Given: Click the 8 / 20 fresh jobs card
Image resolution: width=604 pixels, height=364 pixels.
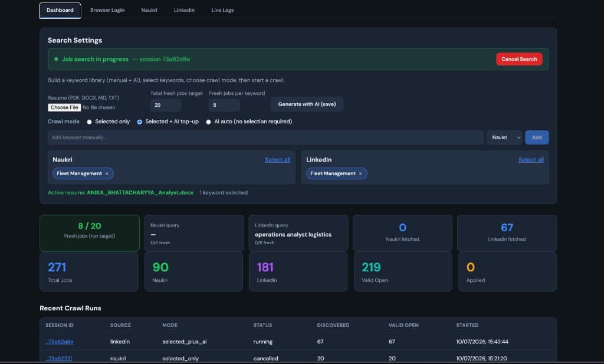Looking at the screenshot, I should coord(90,233).
